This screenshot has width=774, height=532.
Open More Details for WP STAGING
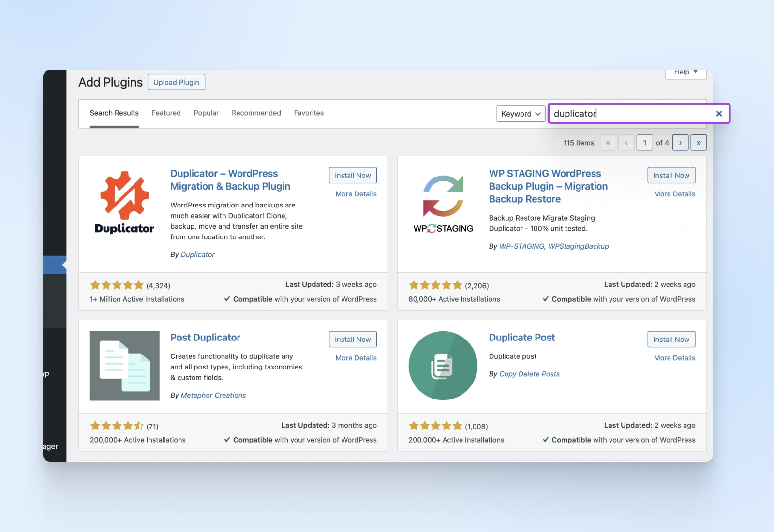tap(674, 193)
